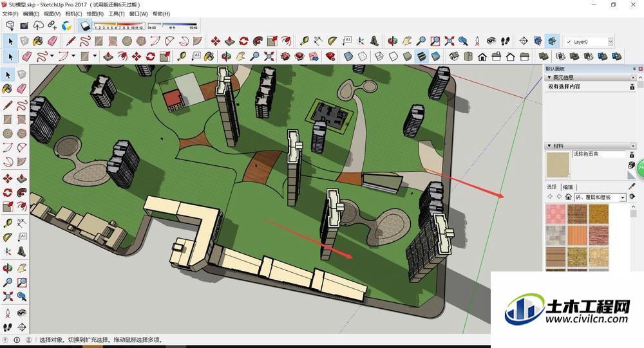Image resolution: width=644 pixels, height=348 pixels.
Task: Collapse the 图元信息 panel section
Action: (x=549, y=77)
